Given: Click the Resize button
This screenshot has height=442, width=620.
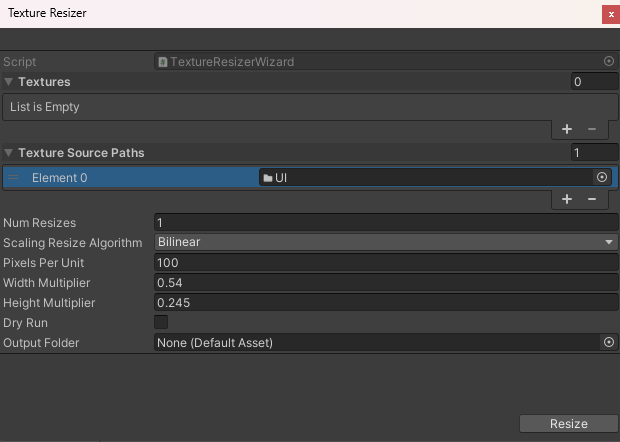Looking at the screenshot, I should click(568, 424).
